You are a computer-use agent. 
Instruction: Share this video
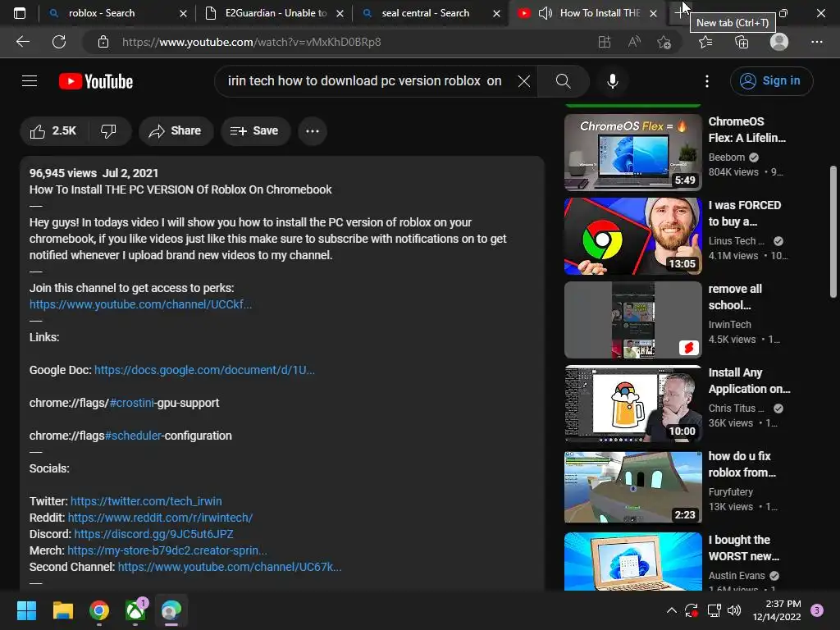(176, 130)
